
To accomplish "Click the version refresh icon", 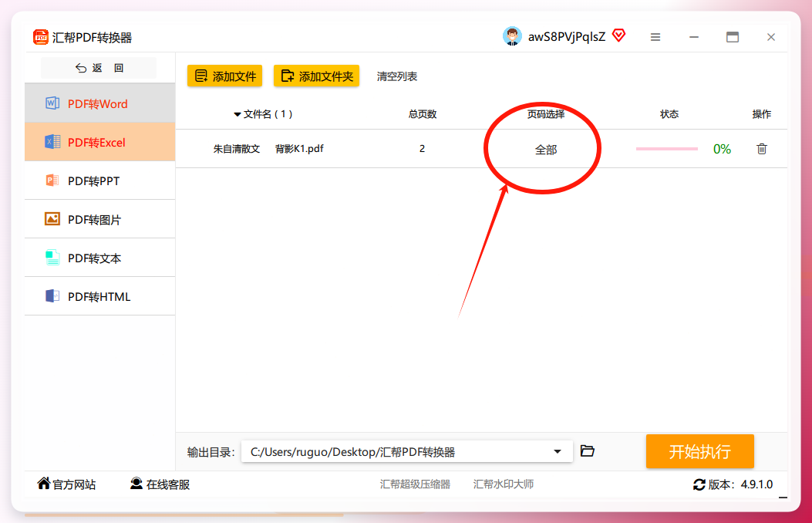I will [x=699, y=484].
